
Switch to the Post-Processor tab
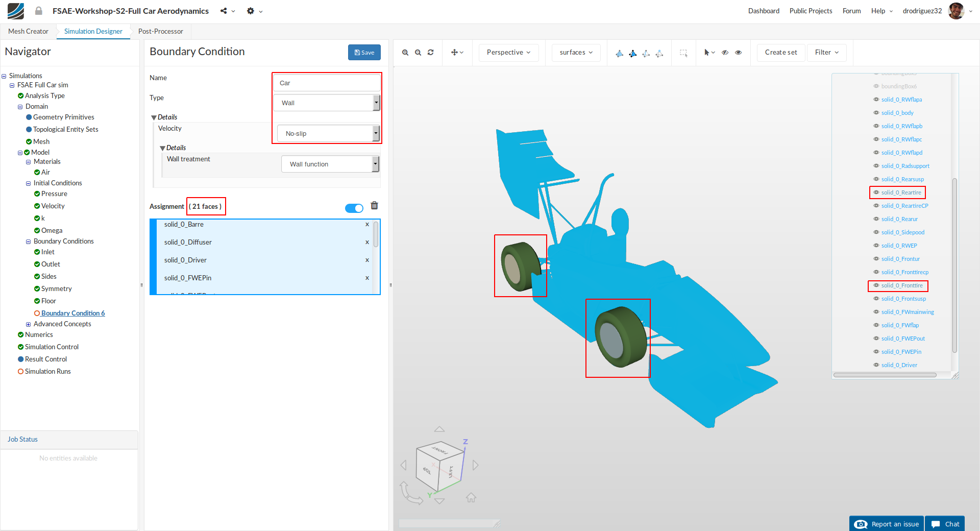point(161,31)
